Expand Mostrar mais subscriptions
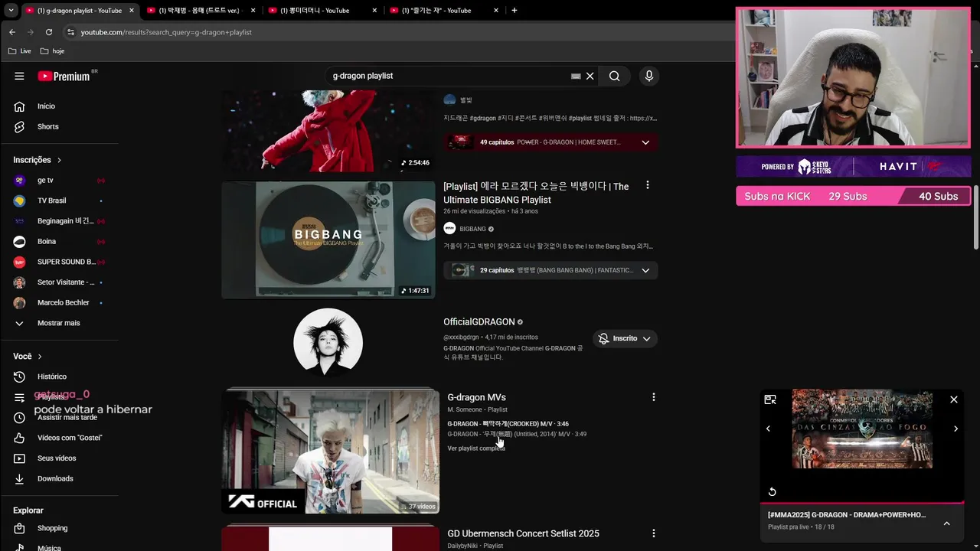Viewport: 980px width, 551px height. coord(60,323)
